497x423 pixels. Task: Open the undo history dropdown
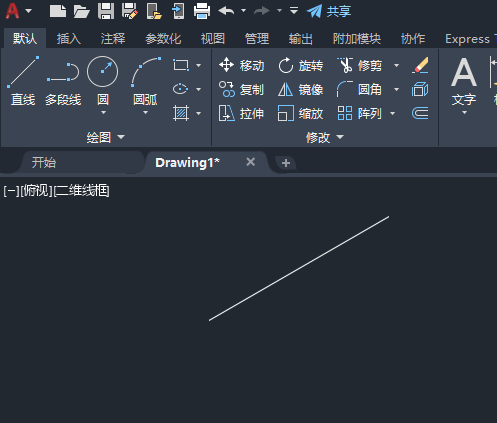(244, 11)
